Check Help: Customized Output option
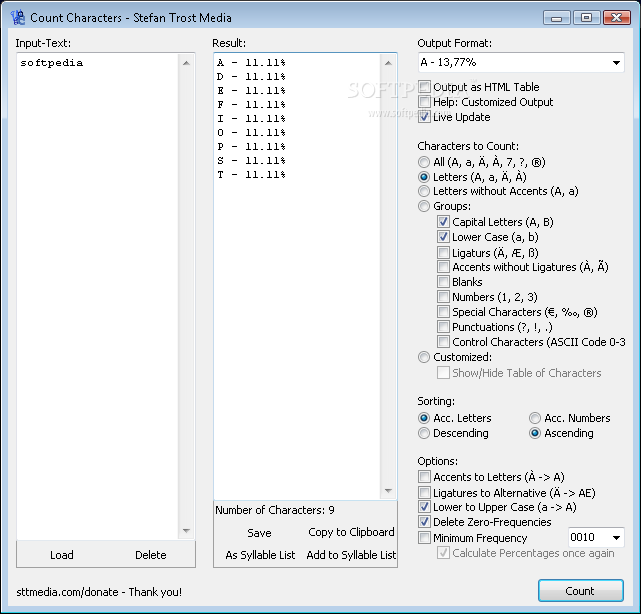Screen dimensions: 641x614 (x=424, y=102)
